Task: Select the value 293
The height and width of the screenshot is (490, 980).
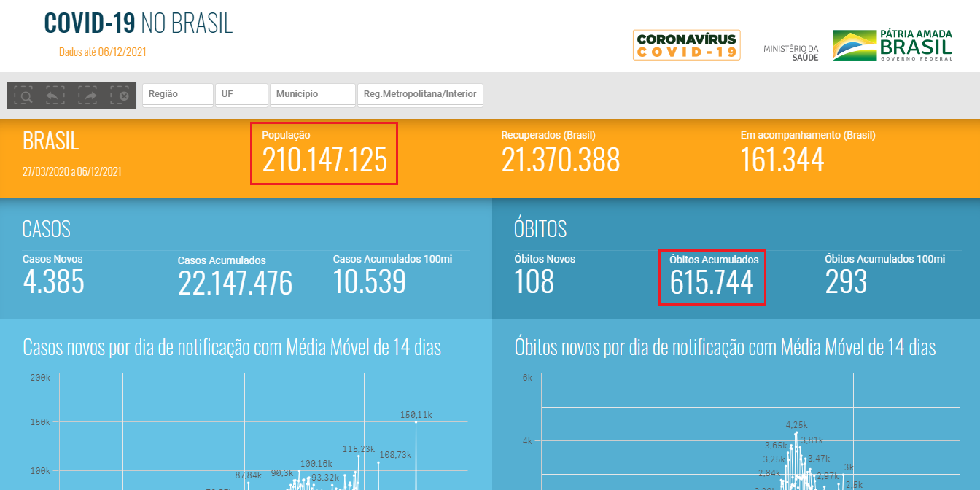Action: [x=846, y=282]
